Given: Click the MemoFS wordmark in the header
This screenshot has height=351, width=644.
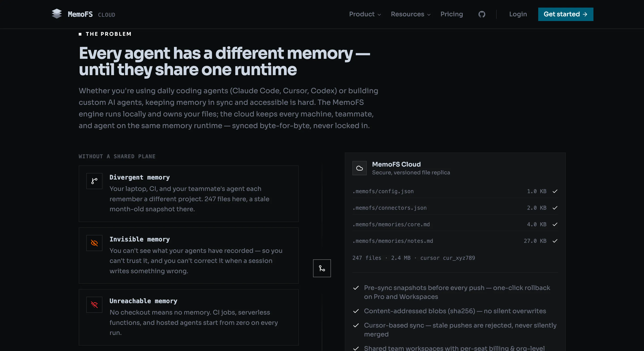Looking at the screenshot, I should click(80, 15).
